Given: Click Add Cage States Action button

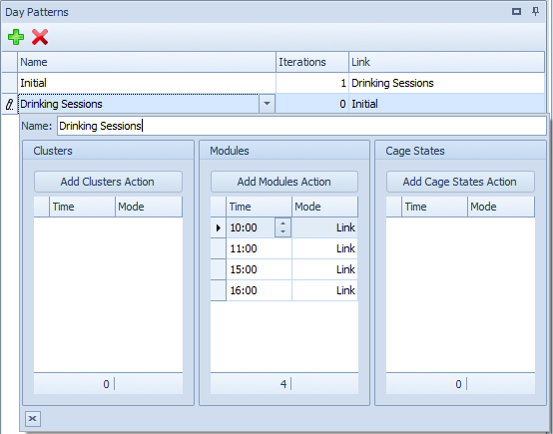Looking at the screenshot, I should coord(460,182).
